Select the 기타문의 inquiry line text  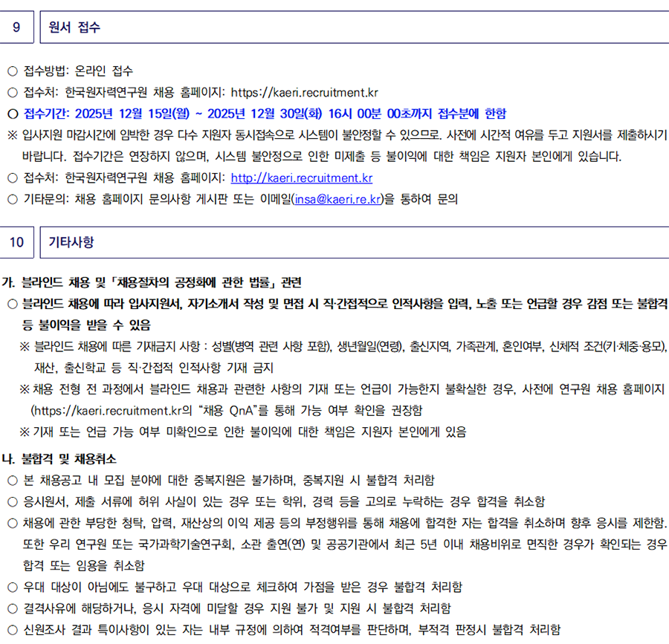click(x=238, y=199)
